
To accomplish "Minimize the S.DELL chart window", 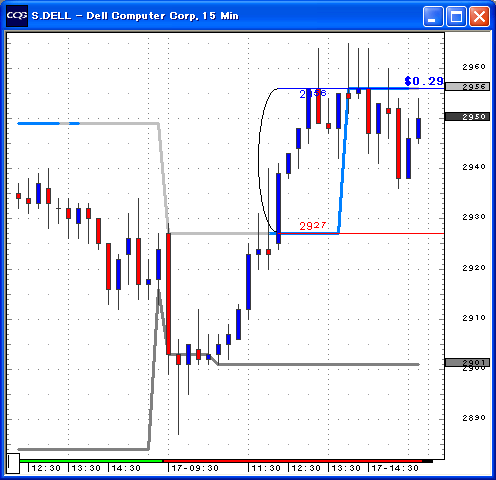I will click(433, 16).
